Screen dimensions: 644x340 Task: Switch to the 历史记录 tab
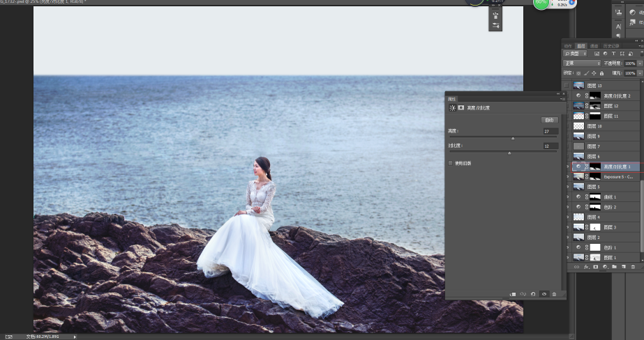(611, 46)
